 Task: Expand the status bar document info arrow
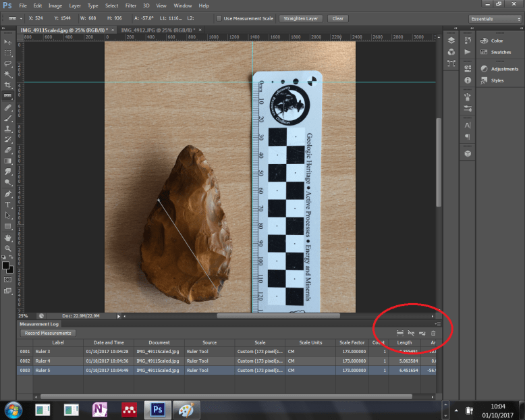[x=119, y=315]
